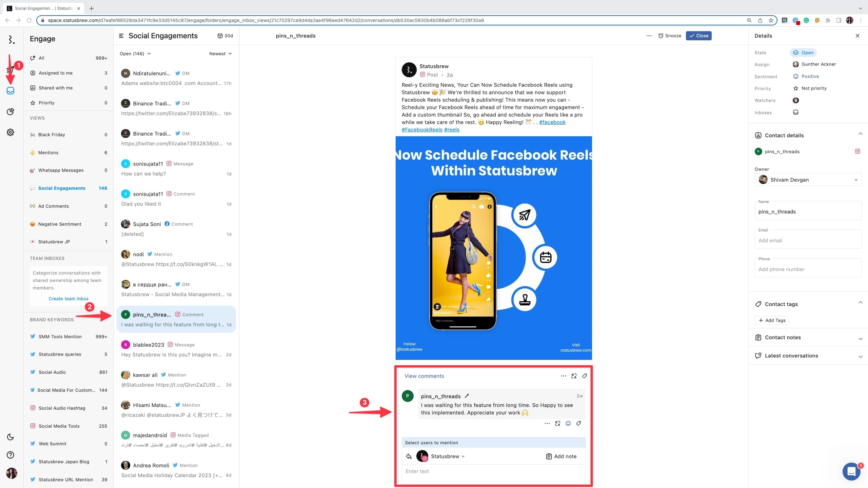Open the post ellipsis next to View comments
Viewport: 868px width, 488px height.
pos(564,376)
